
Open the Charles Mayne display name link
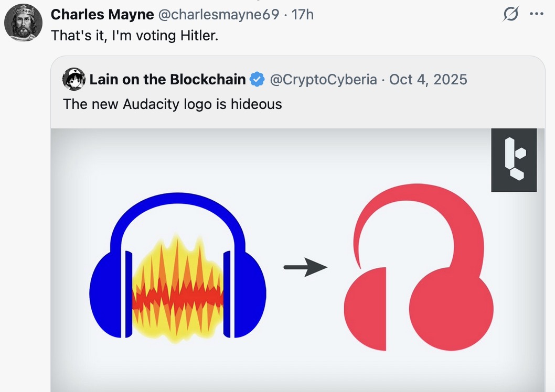[102, 15]
